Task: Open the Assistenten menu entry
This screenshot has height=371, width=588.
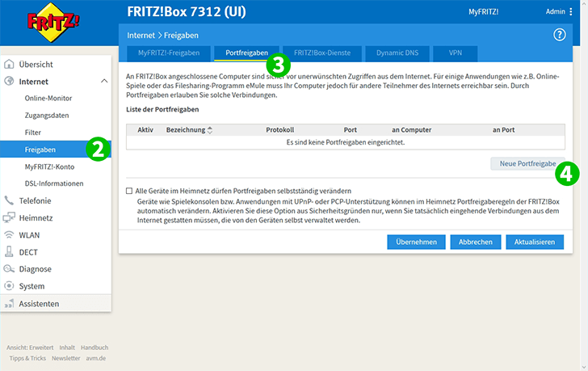Action: [39, 303]
